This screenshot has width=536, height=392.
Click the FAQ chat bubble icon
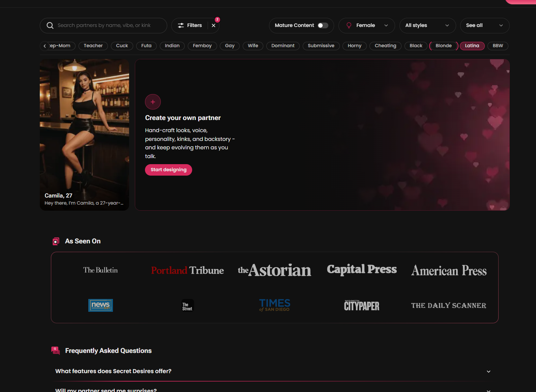click(x=56, y=351)
